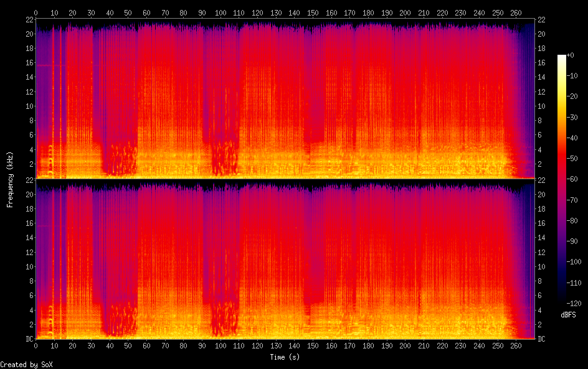Click the "Frequency (kHz)" vertical axis label
The height and width of the screenshot is (369, 588).
(x=10, y=179)
